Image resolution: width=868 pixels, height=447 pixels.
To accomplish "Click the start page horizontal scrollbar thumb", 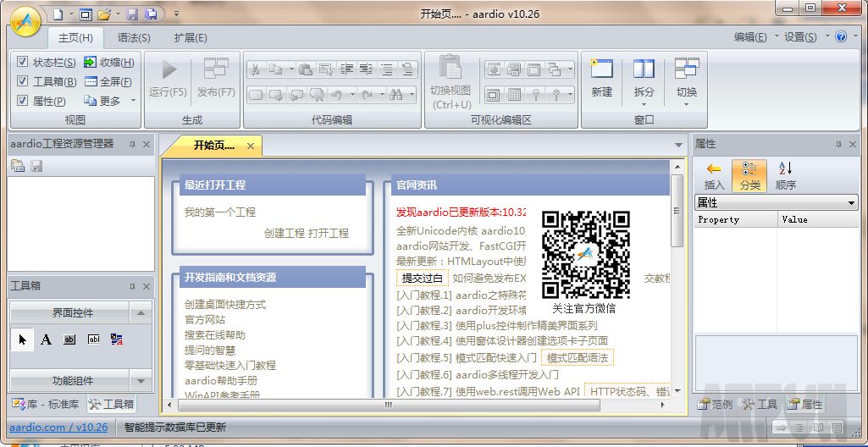I will tap(389, 405).
